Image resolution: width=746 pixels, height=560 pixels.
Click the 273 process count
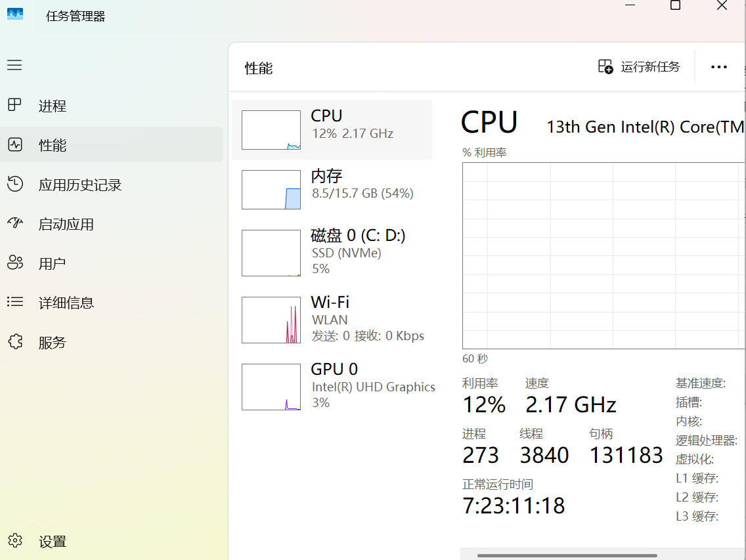(x=481, y=456)
